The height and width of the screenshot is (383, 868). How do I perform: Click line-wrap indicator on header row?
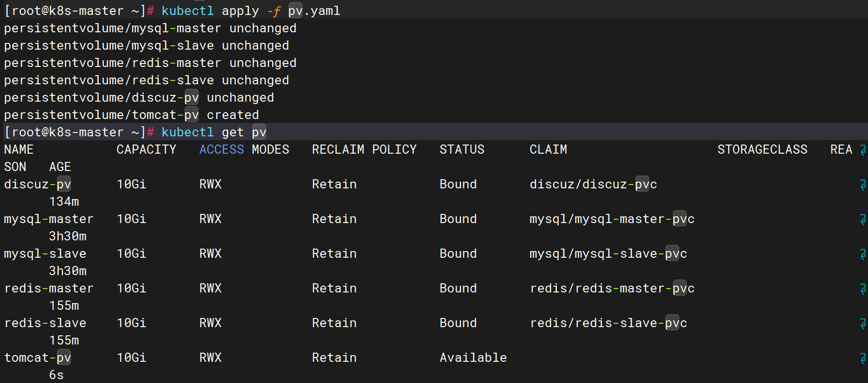(x=863, y=150)
